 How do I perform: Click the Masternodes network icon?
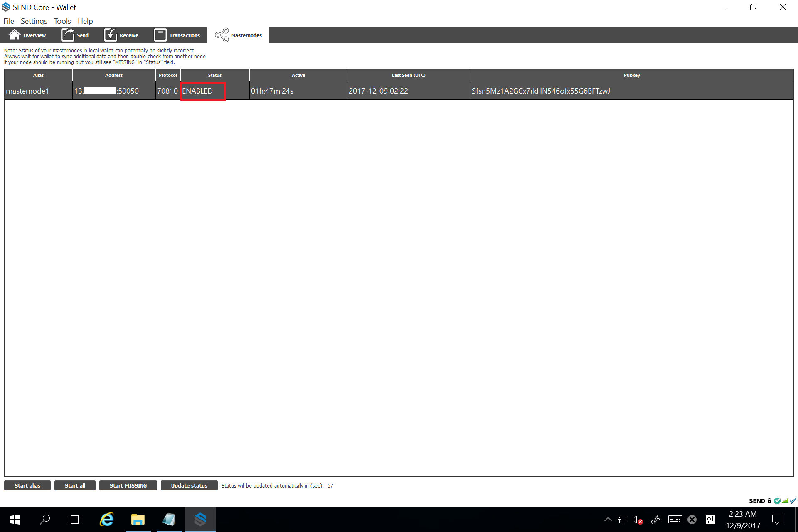[x=222, y=35]
